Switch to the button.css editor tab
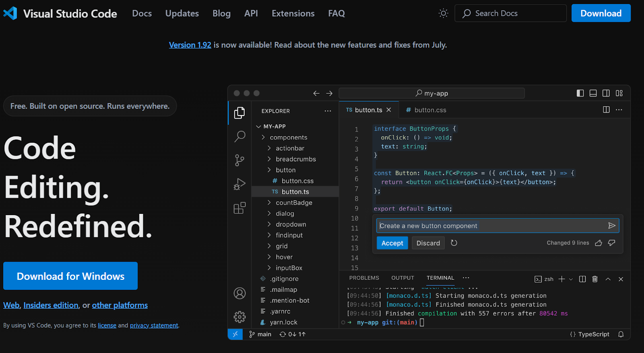Viewport: 644px width, 353px height. point(426,110)
